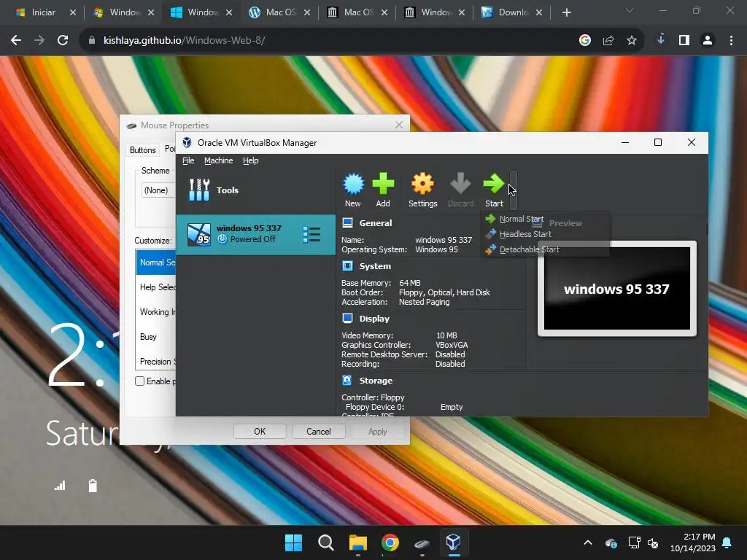The width and height of the screenshot is (747, 560).
Task: Choose Normal Start from the start menu
Action: point(521,219)
